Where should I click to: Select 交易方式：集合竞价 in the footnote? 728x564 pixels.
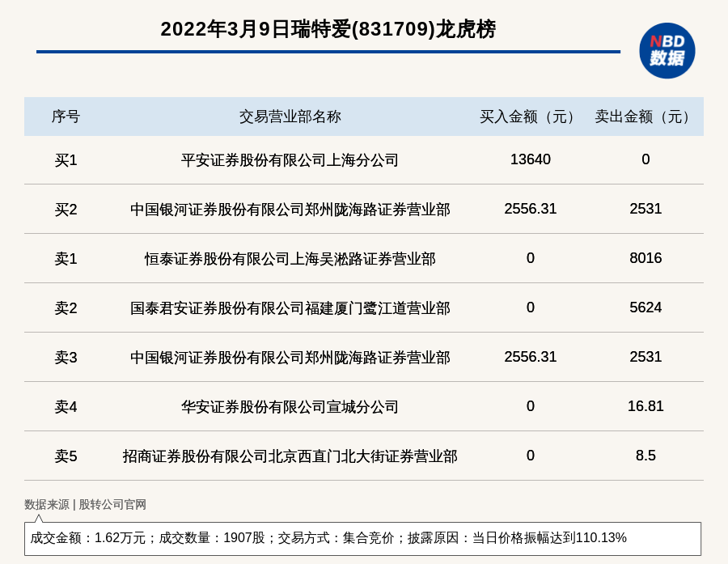(x=336, y=538)
